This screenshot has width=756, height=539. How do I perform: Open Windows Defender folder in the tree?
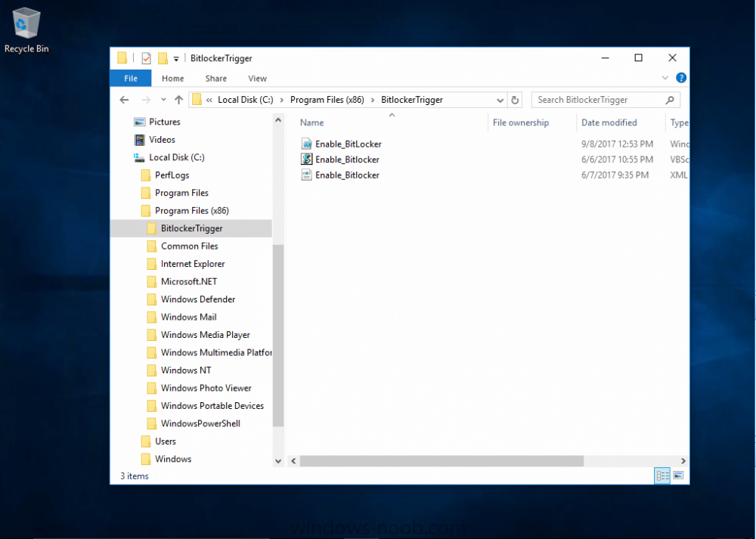point(197,299)
